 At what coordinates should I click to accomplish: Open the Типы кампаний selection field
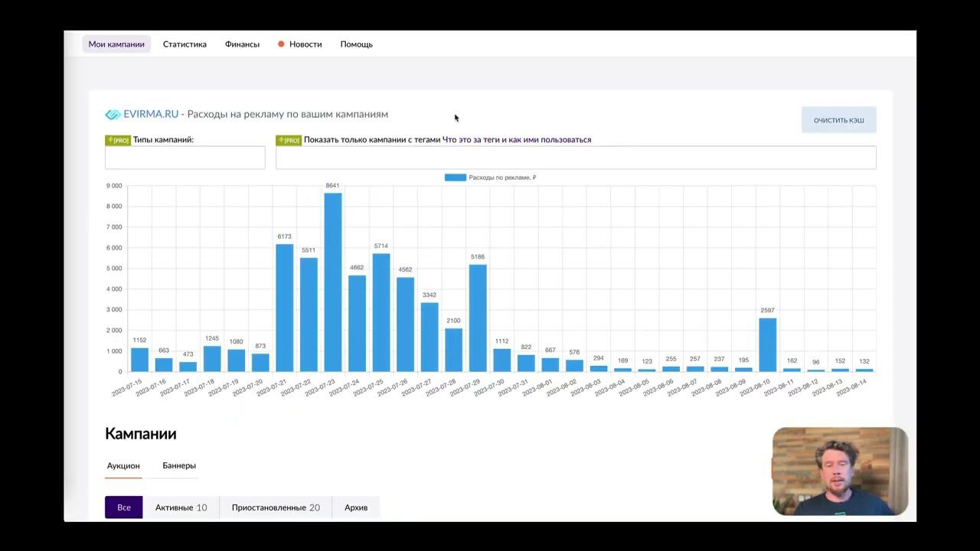(185, 158)
